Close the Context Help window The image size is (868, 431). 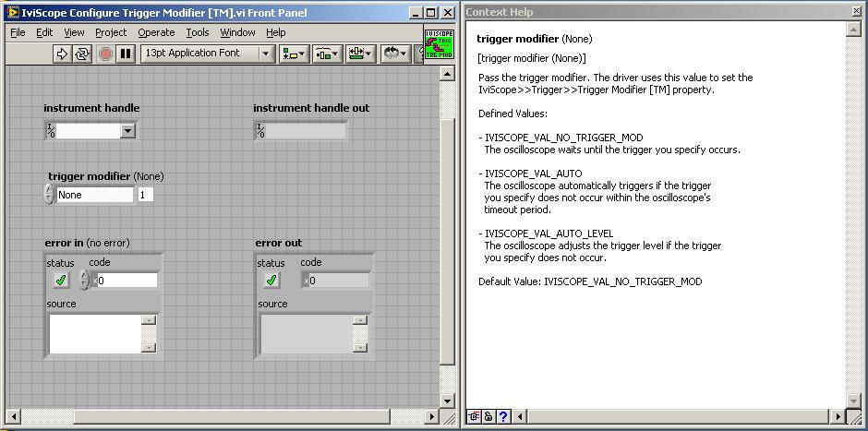pyautogui.click(x=856, y=12)
